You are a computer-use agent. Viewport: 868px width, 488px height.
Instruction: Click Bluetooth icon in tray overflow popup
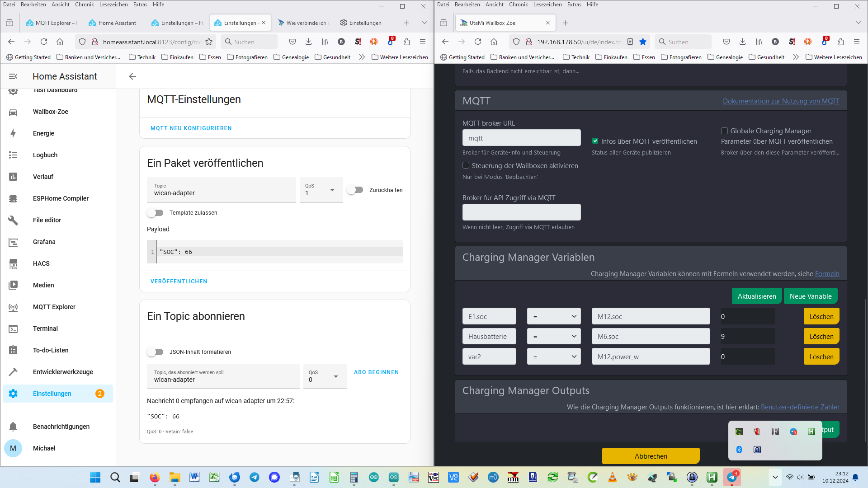pos(739,450)
